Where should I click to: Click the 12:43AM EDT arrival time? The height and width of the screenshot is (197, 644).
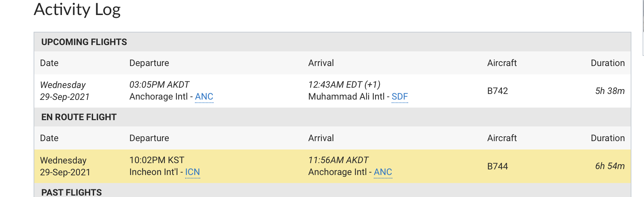tap(344, 85)
